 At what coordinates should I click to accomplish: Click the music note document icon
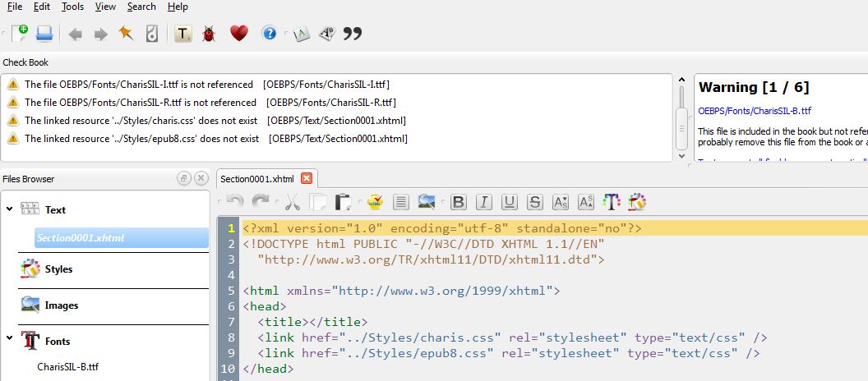click(152, 34)
